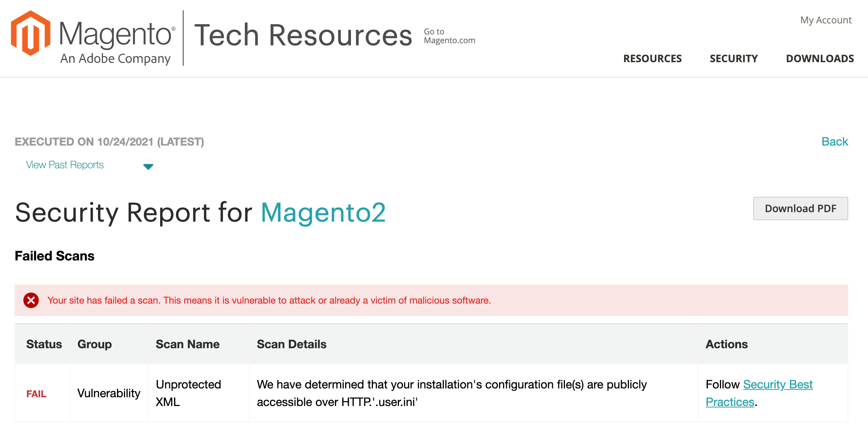
Task: Click the Back link
Action: tap(835, 142)
